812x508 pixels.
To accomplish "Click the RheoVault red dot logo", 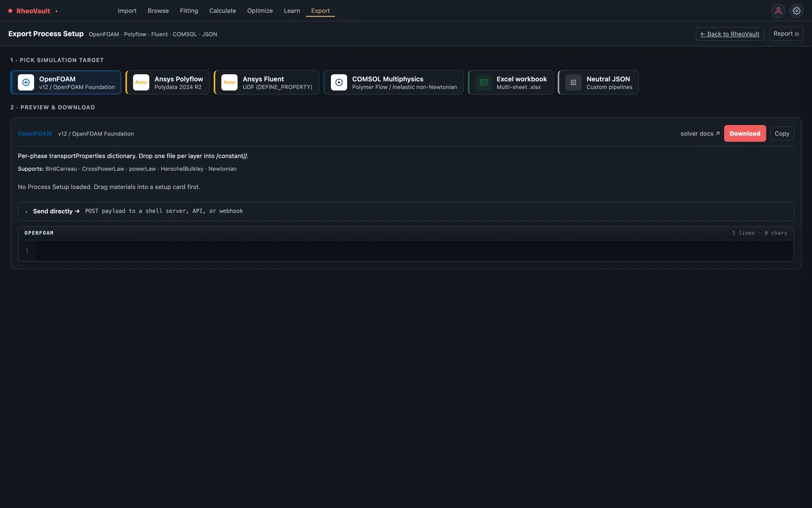I will [10, 11].
